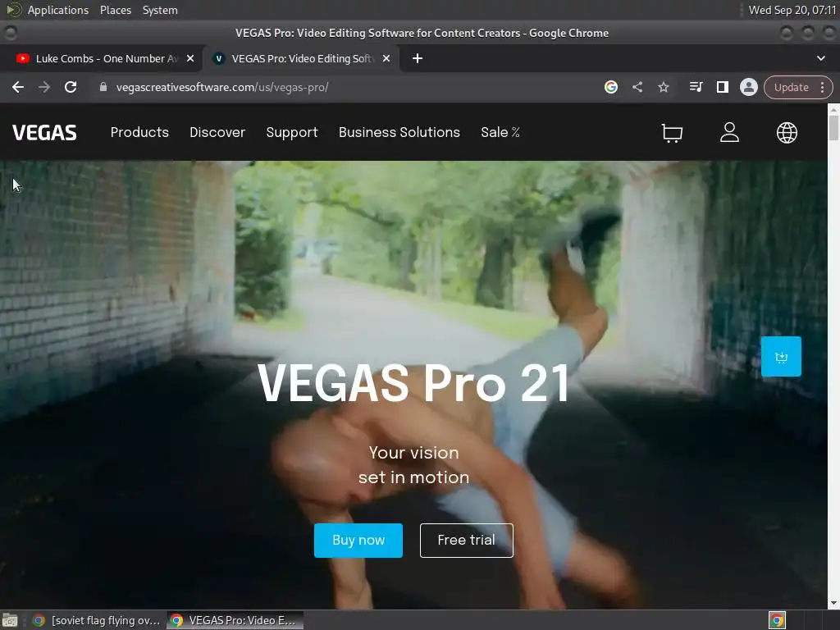Image resolution: width=840 pixels, height=630 pixels.
Task: Click the floating blue cart download button
Action: coord(781,356)
